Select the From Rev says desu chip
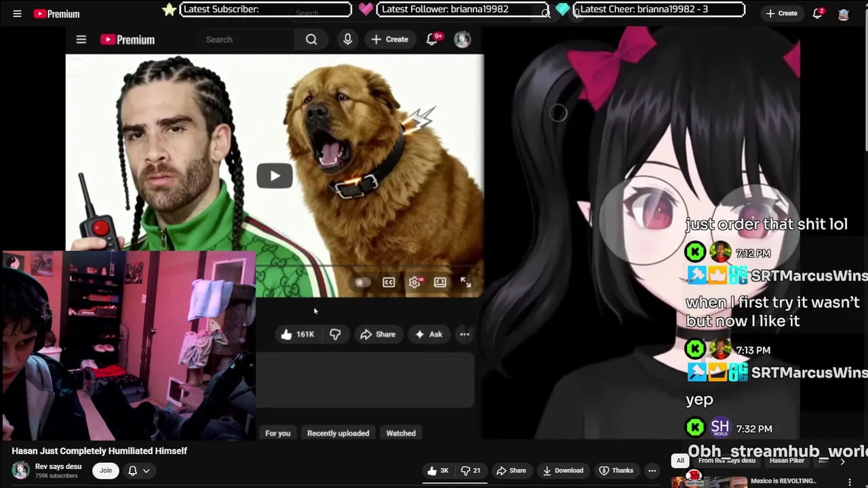This screenshot has height=488, width=868. tap(727, 461)
